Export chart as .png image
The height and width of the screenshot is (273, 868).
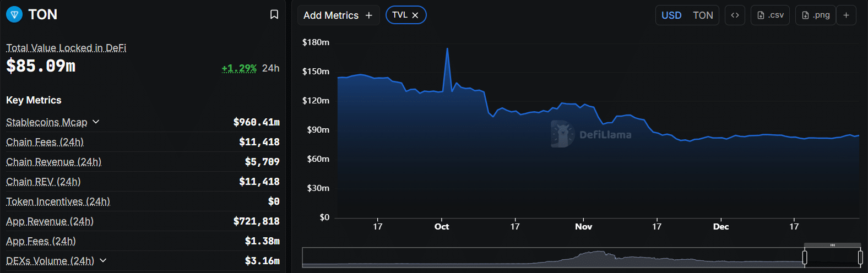[x=816, y=15]
